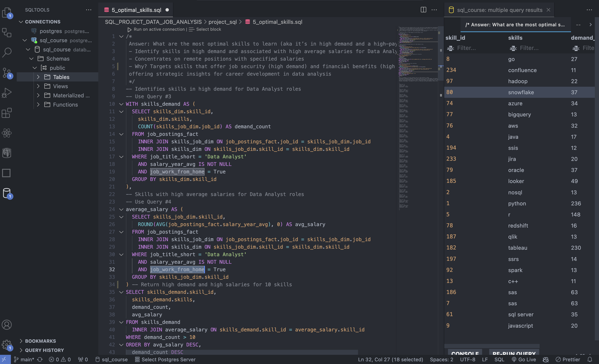Switch to the 5_optimal_skills.sql editor tab
This screenshot has height=364, width=599.
136,10
